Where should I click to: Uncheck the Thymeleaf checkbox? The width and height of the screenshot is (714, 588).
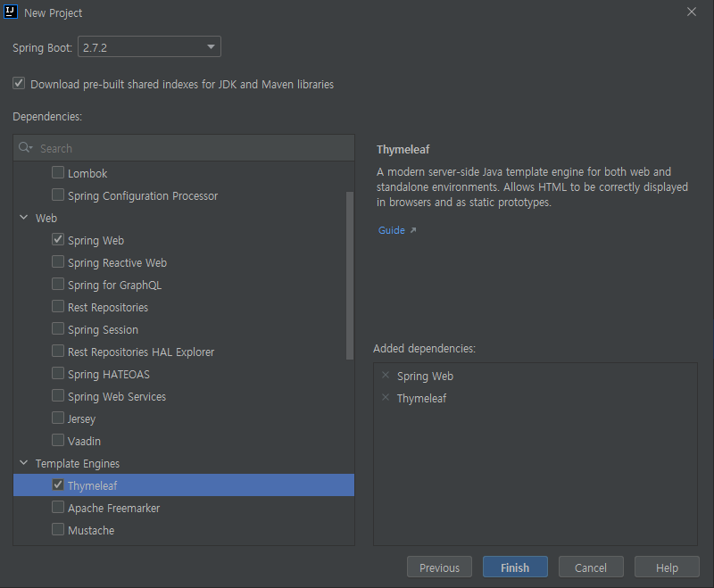[58, 484]
